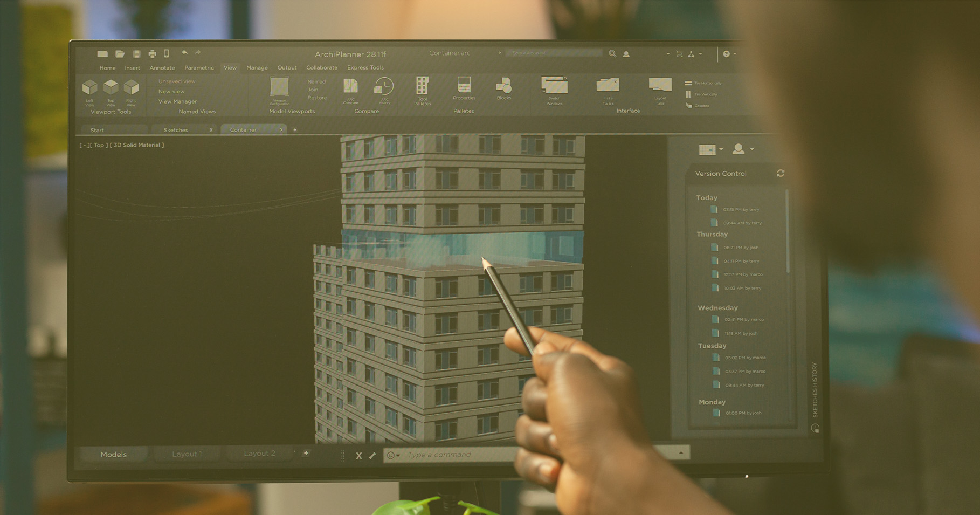Open the Annotate ribbon tab
The image size is (980, 515).
162,68
